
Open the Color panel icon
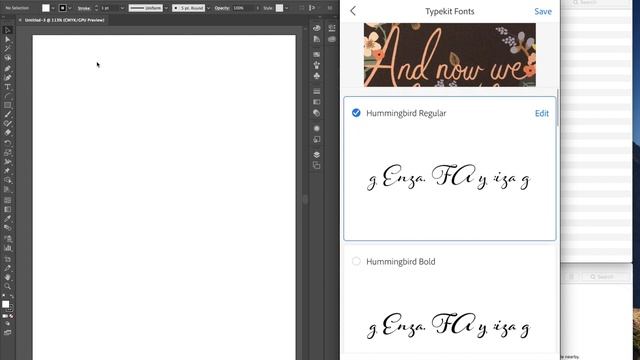click(317, 28)
